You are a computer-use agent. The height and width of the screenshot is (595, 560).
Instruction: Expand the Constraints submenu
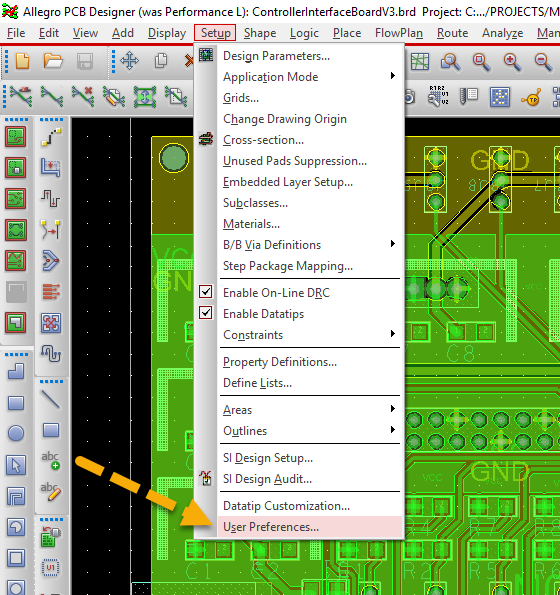(x=309, y=335)
